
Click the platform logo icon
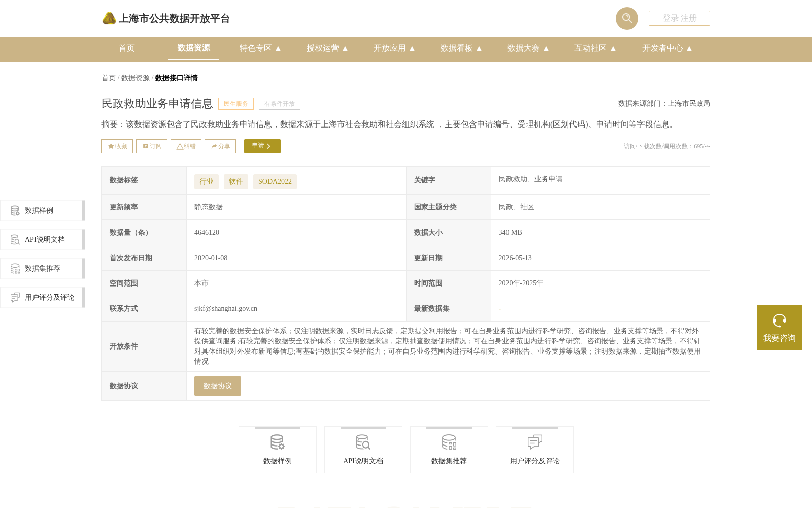pos(109,18)
